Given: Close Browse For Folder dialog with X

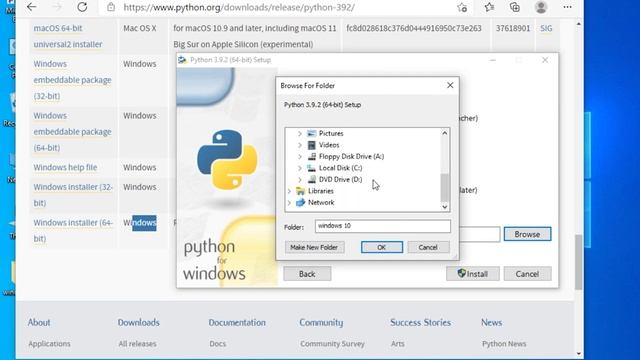Looking at the screenshot, I should click(450, 85).
